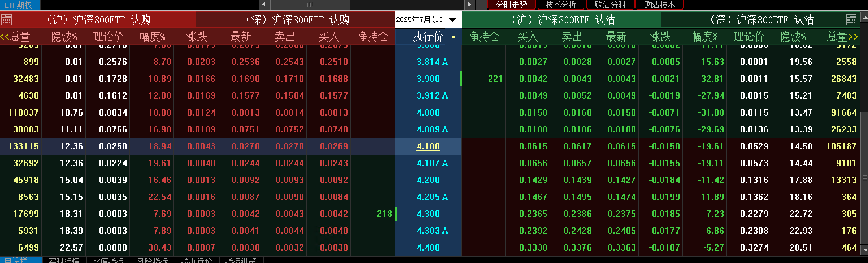Select strike price 4.303 A
868x263 pixels.
click(x=432, y=231)
